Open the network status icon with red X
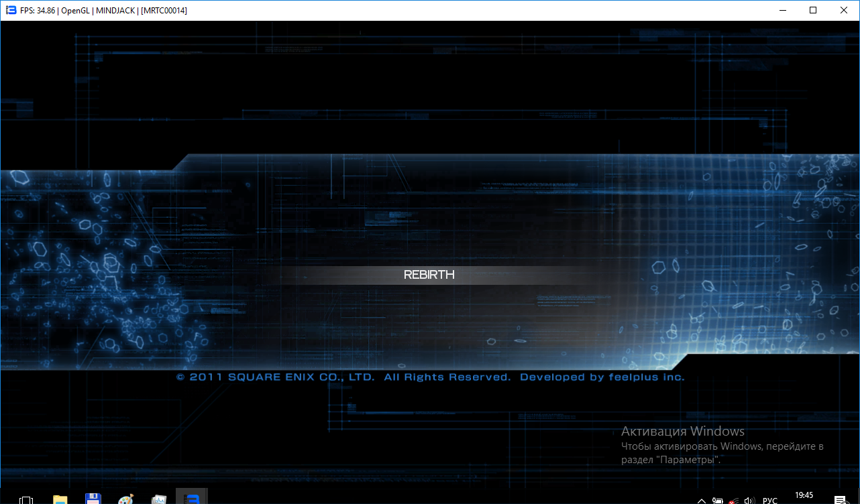Image resolution: width=860 pixels, height=504 pixels. pyautogui.click(x=734, y=500)
